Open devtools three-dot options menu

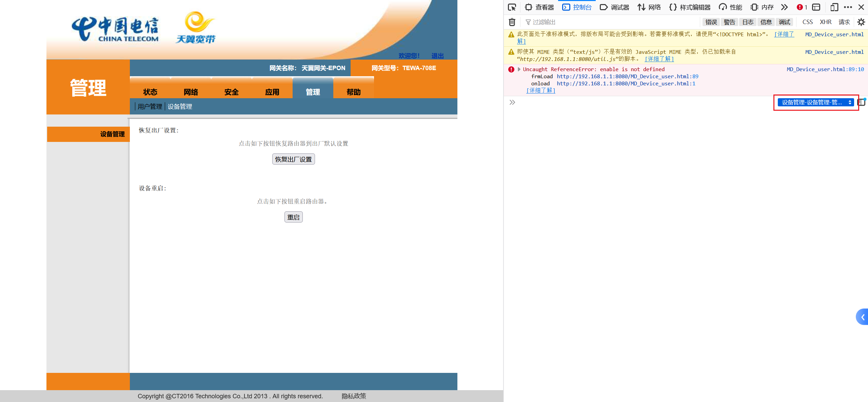848,7
